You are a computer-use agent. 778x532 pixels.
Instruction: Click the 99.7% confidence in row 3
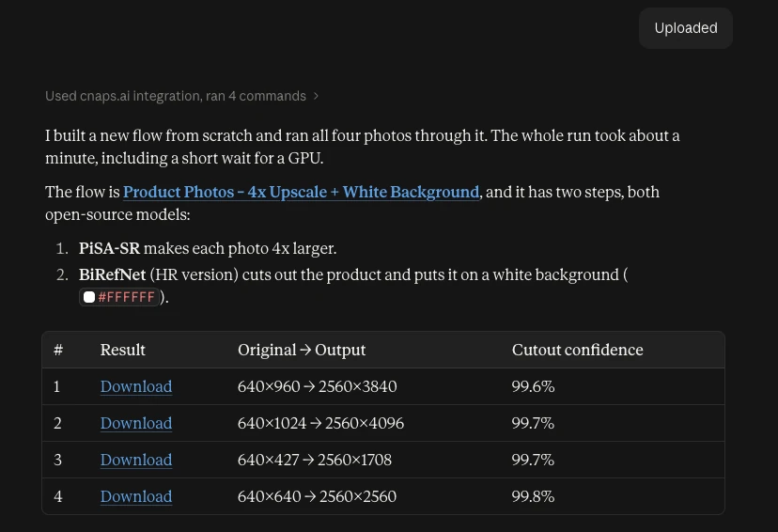[533, 460]
